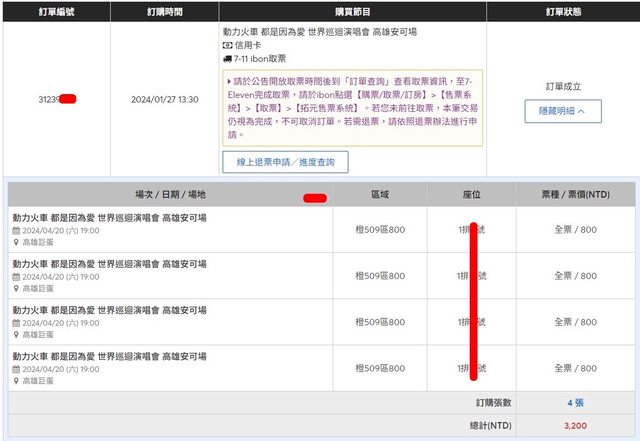The height and width of the screenshot is (441, 640).
Task: Click the calendar icon in the second ticket row
Action: tap(16, 276)
